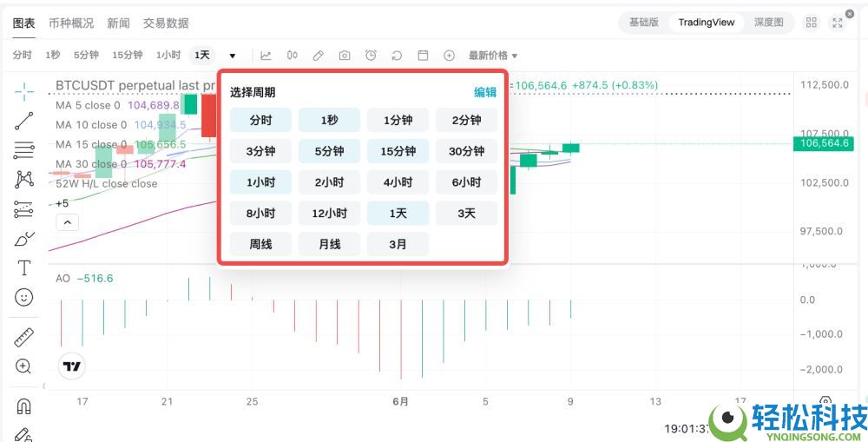
Task: Toggle the 15分钟 period in popup
Action: tap(398, 151)
